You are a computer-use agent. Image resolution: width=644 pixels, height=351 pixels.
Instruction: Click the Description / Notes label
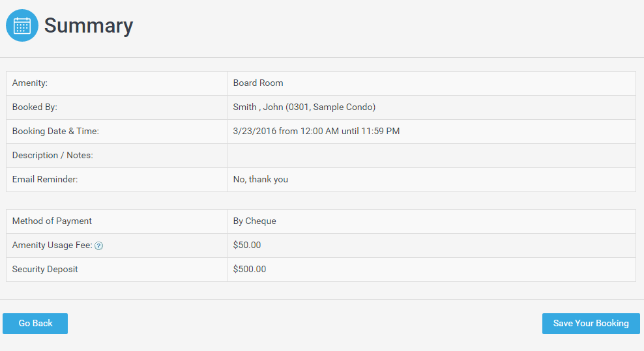click(52, 156)
